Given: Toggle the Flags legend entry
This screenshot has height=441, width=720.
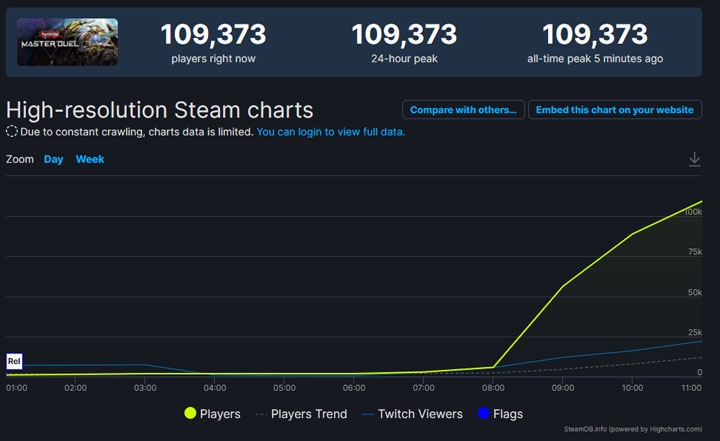Looking at the screenshot, I should (x=500, y=414).
